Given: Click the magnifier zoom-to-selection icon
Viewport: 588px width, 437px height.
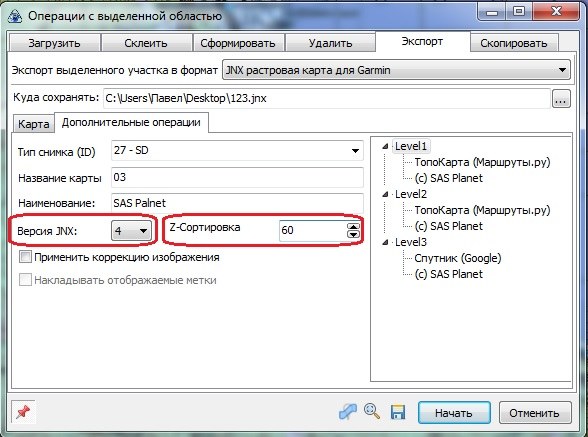Looking at the screenshot, I should tap(371, 411).
